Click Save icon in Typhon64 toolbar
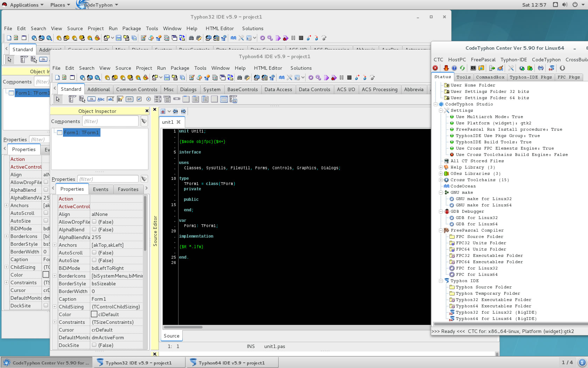The width and height of the screenshot is (588, 368). click(x=167, y=77)
